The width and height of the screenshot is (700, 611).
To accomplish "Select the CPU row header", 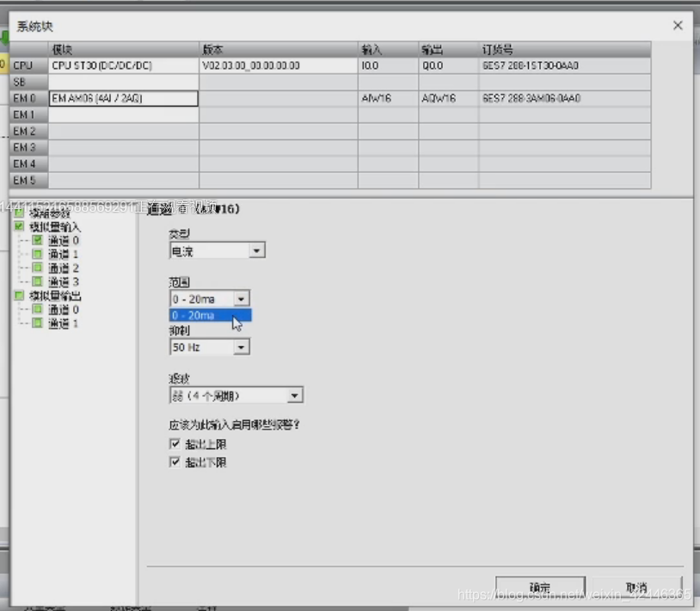I will pyautogui.click(x=29, y=65).
